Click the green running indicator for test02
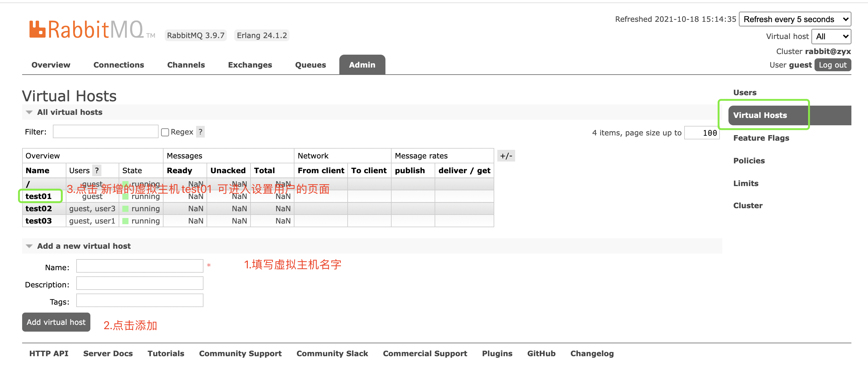Viewport: 868px width, 366px height. [125, 209]
